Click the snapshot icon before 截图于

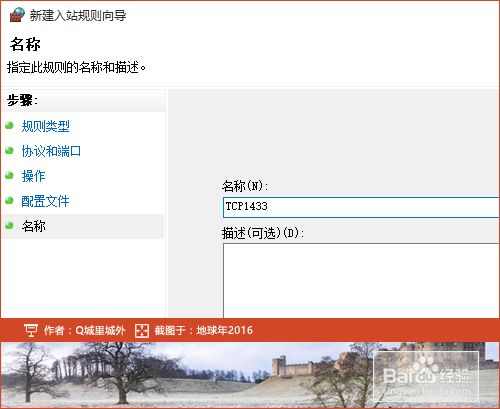142,331
